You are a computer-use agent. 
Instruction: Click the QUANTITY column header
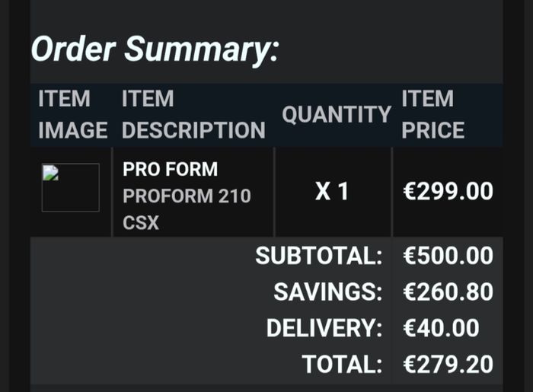(x=337, y=114)
